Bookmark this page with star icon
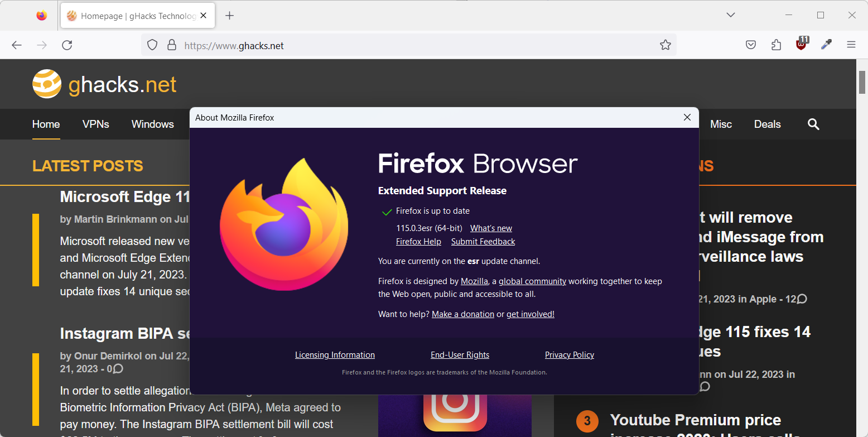 pos(665,45)
